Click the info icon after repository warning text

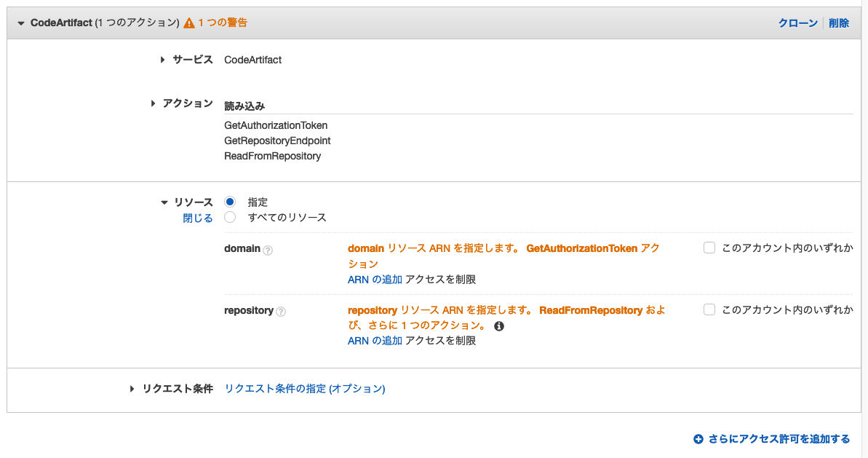[x=499, y=326]
